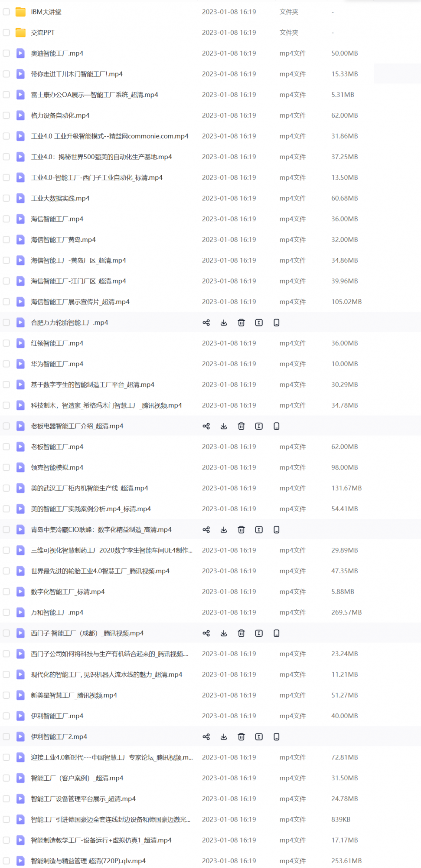421x868 pixels.
Task: Click video icon of 领克智能模拟.mp4
Action: coord(20,467)
